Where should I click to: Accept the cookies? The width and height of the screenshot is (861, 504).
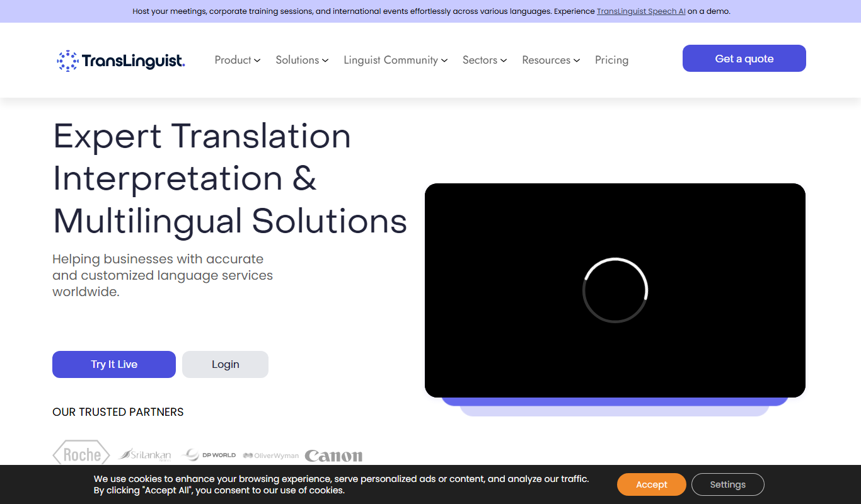coord(651,484)
